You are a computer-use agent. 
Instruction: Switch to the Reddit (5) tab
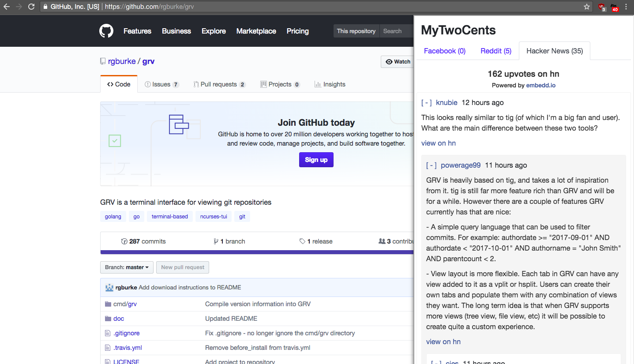click(x=496, y=51)
